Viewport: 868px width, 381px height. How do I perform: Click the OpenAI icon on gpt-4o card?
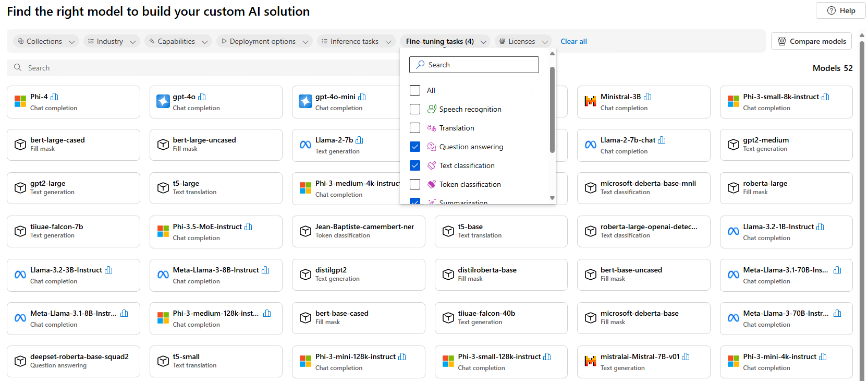163,101
